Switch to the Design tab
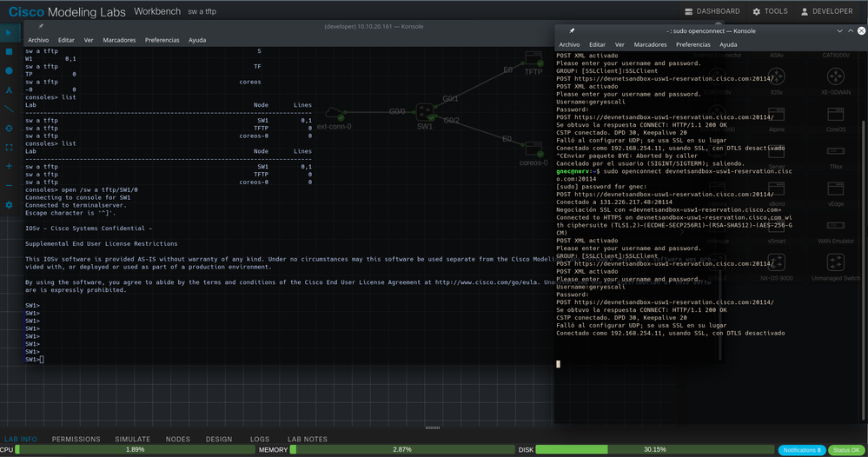Viewport: 868px width, 457px height. [x=219, y=439]
